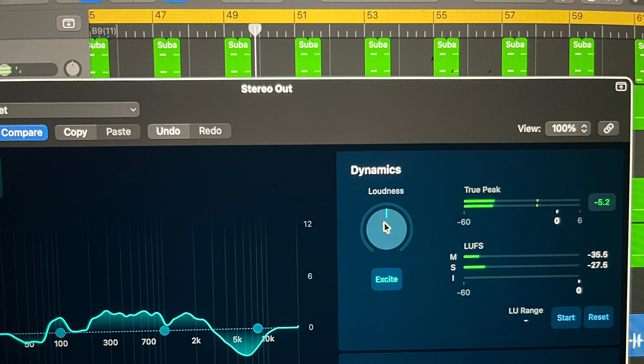644x364 pixels.
Task: Toggle the Excite button
Action: pyautogui.click(x=387, y=279)
